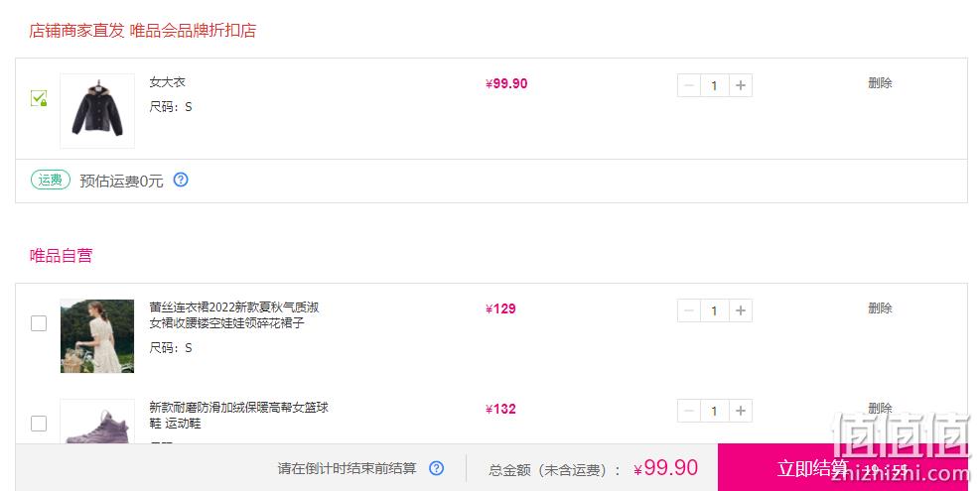This screenshot has height=491, width=980.
Task: Click the coat quantity input field
Action: click(x=714, y=85)
